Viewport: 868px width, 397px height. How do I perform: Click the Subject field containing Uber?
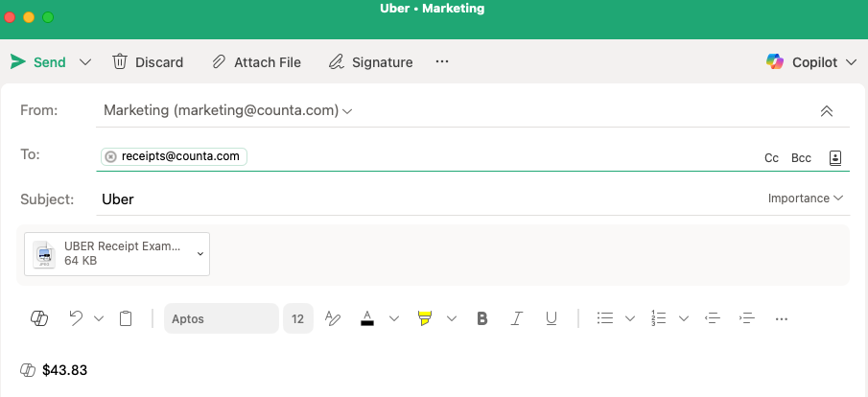coord(384,199)
